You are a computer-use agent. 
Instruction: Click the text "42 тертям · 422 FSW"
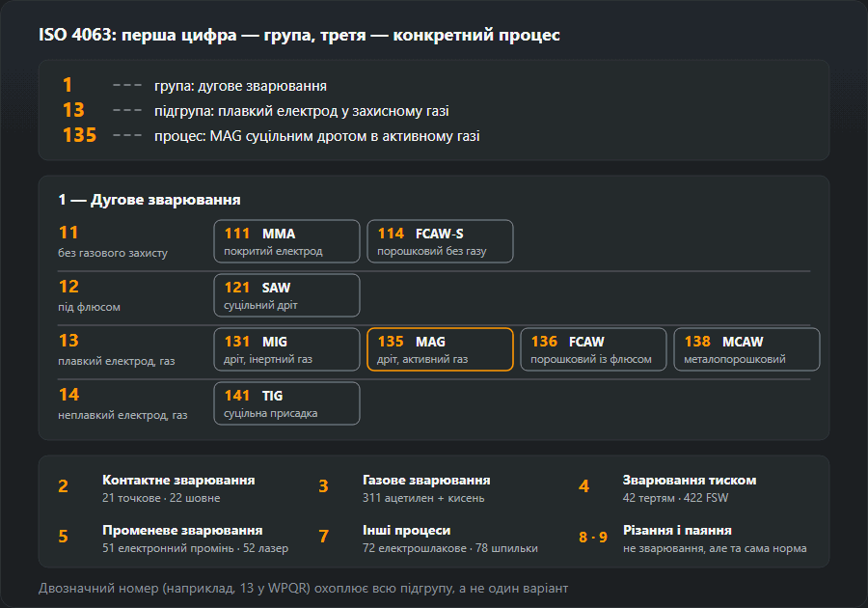(675, 498)
